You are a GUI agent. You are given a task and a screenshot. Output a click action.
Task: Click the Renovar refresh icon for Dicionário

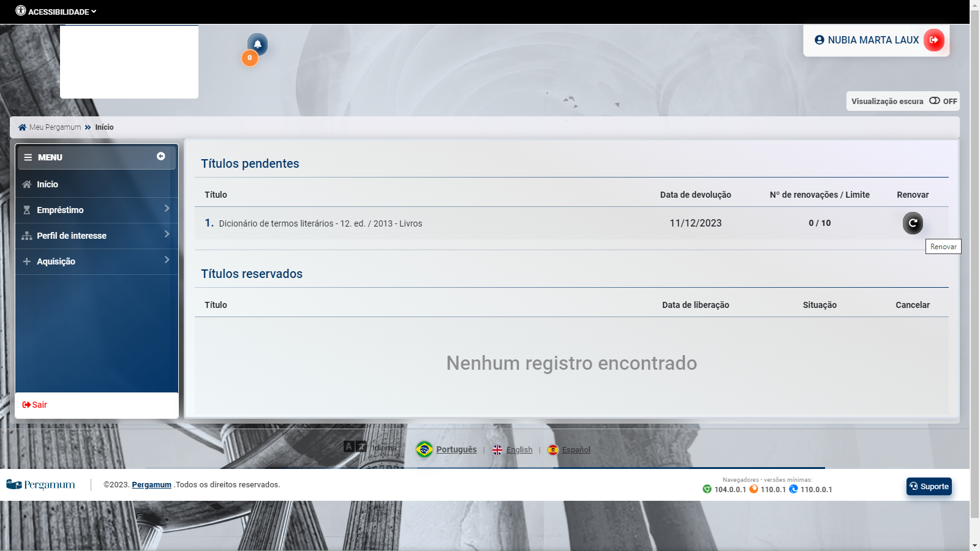click(x=913, y=223)
